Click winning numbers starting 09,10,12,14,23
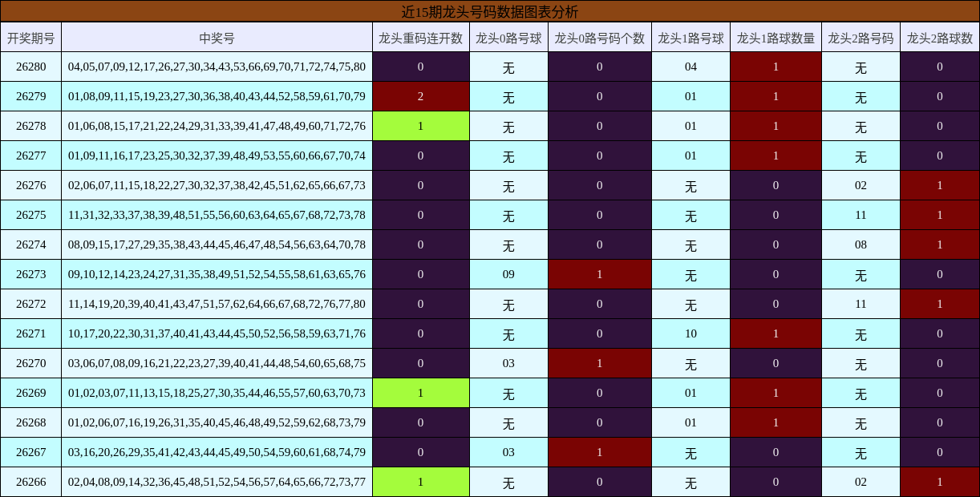The width and height of the screenshot is (980, 497). tap(217, 274)
